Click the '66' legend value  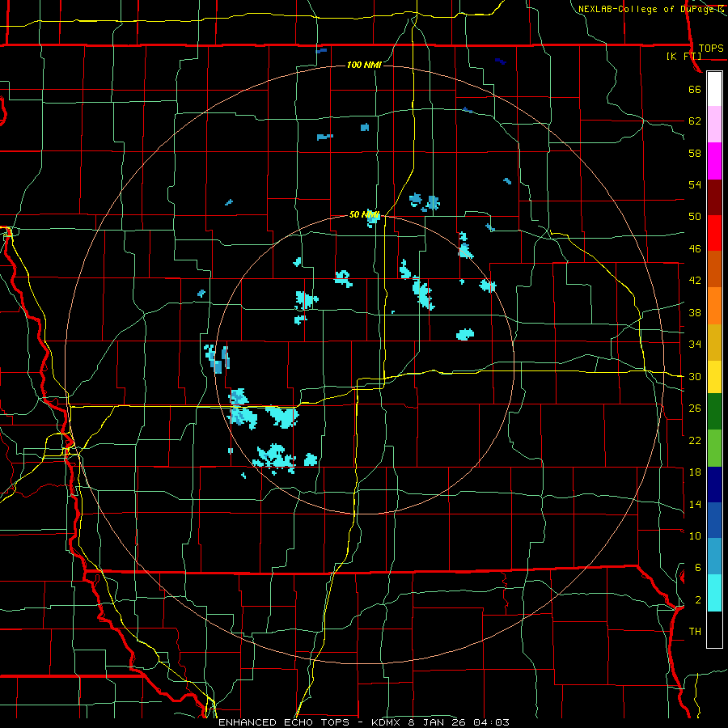click(x=695, y=89)
